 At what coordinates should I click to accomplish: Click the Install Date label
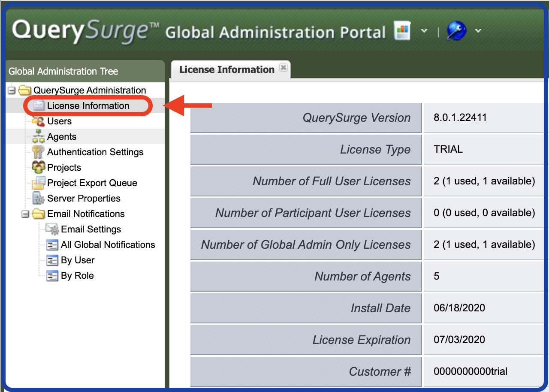coord(380,308)
